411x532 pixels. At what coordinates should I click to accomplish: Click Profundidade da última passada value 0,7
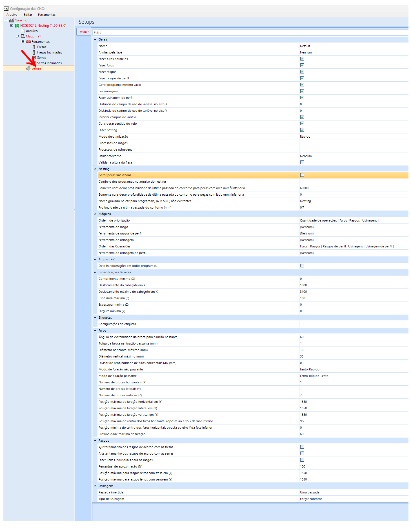[x=302, y=207]
